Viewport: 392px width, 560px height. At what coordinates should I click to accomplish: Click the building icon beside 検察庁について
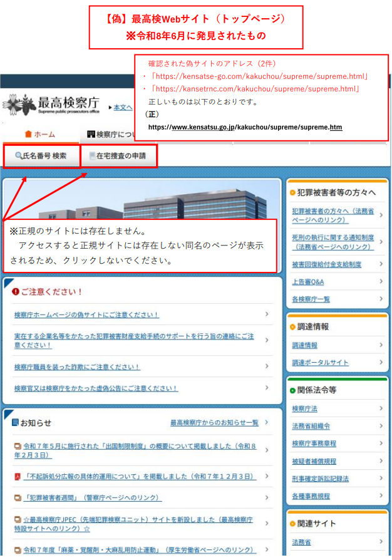click(91, 134)
